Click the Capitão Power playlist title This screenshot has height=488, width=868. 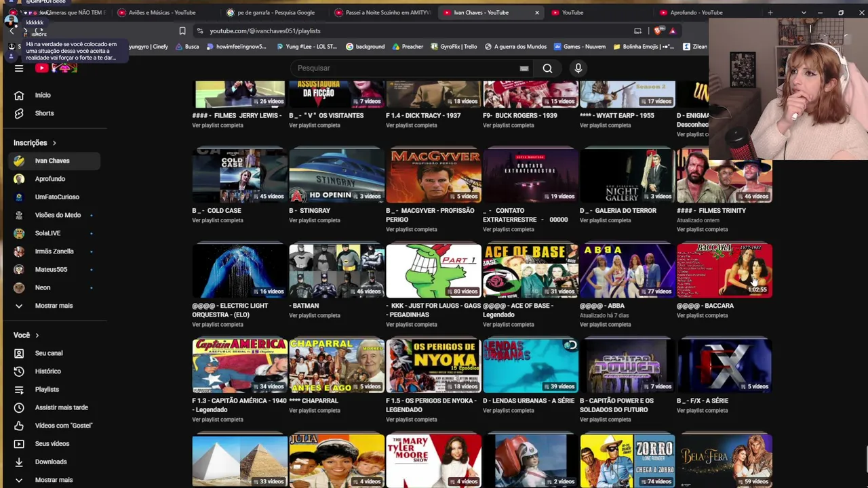click(616, 405)
